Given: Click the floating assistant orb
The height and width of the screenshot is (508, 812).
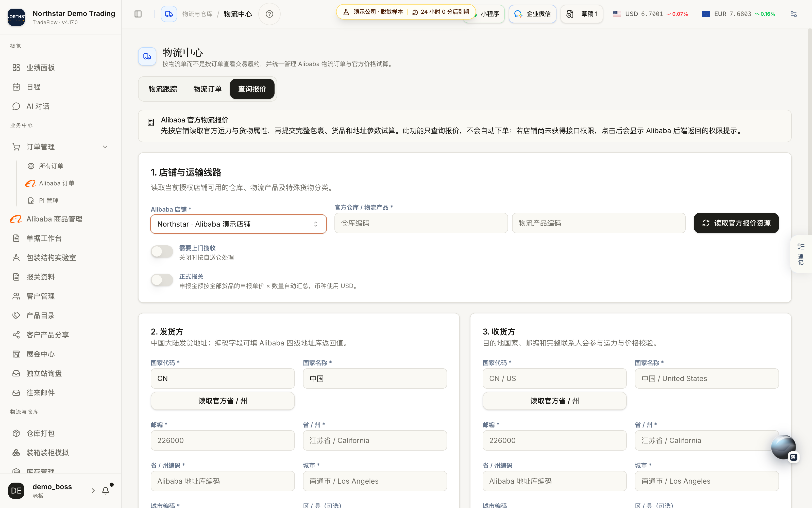Looking at the screenshot, I should [784, 447].
